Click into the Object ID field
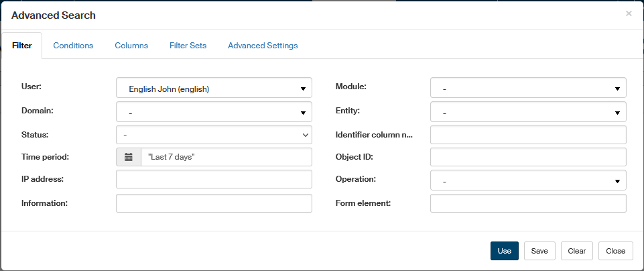Viewport: 644px width, 271px height. pos(527,157)
